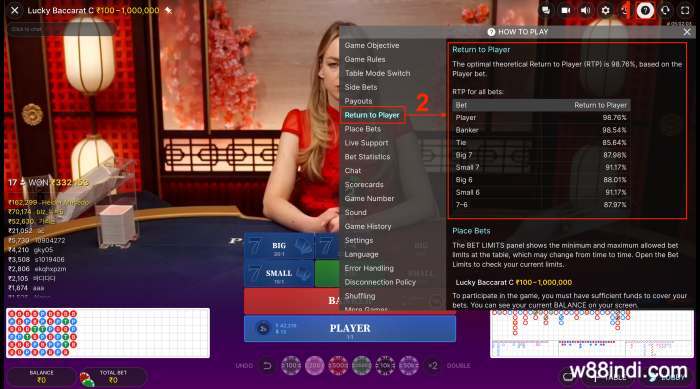Viewport: 700px width, 389px height.
Task: Select the Chat help topic
Action: tap(353, 171)
